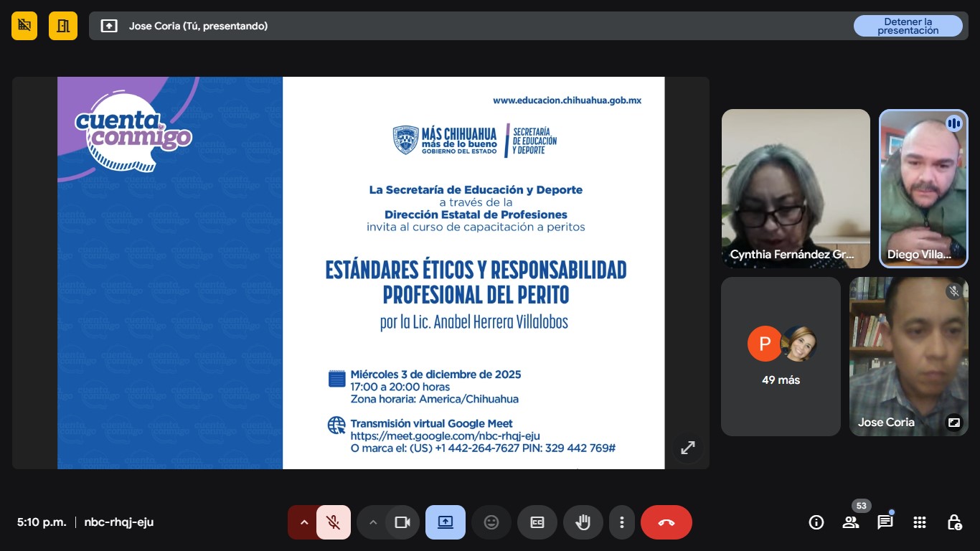Toggle the camera on or off
Screen dimensions: 980x551
click(402, 522)
